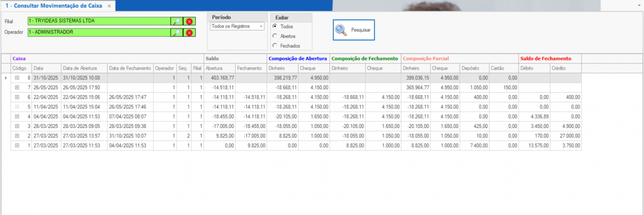The width and height of the screenshot is (644, 215).
Task: Select the Abertos radio option
Action: [x=275, y=36]
